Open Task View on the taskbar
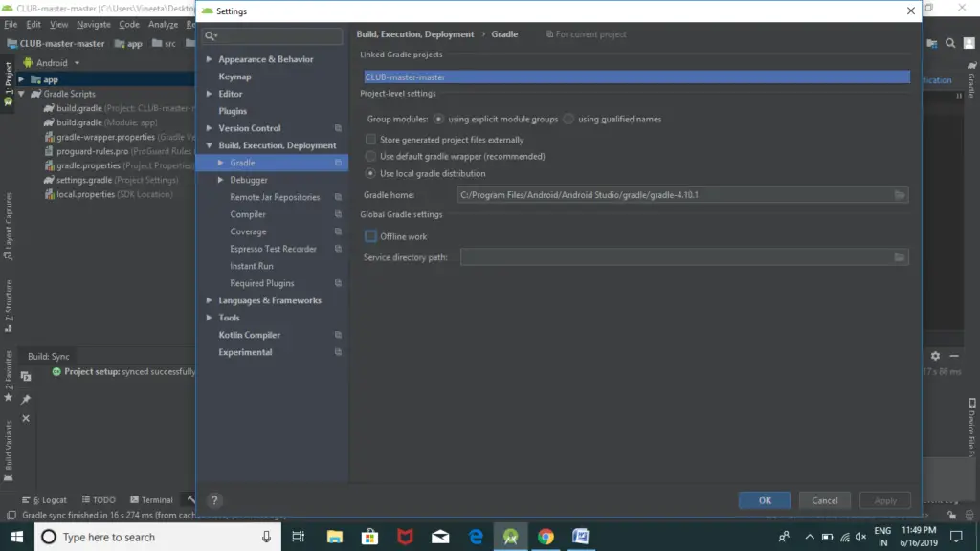 click(x=299, y=537)
